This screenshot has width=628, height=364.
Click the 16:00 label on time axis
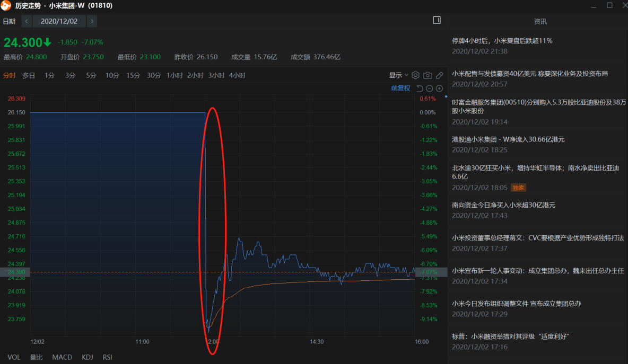(x=421, y=342)
